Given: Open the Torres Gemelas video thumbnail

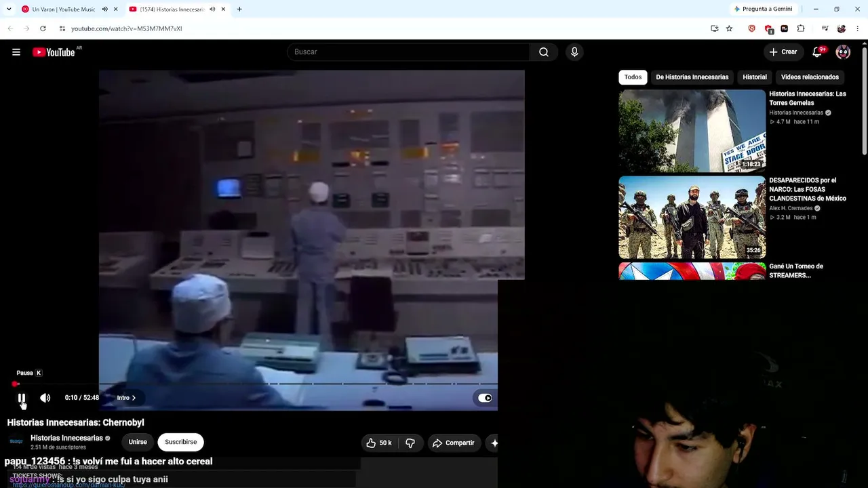Looking at the screenshot, I should (x=692, y=131).
